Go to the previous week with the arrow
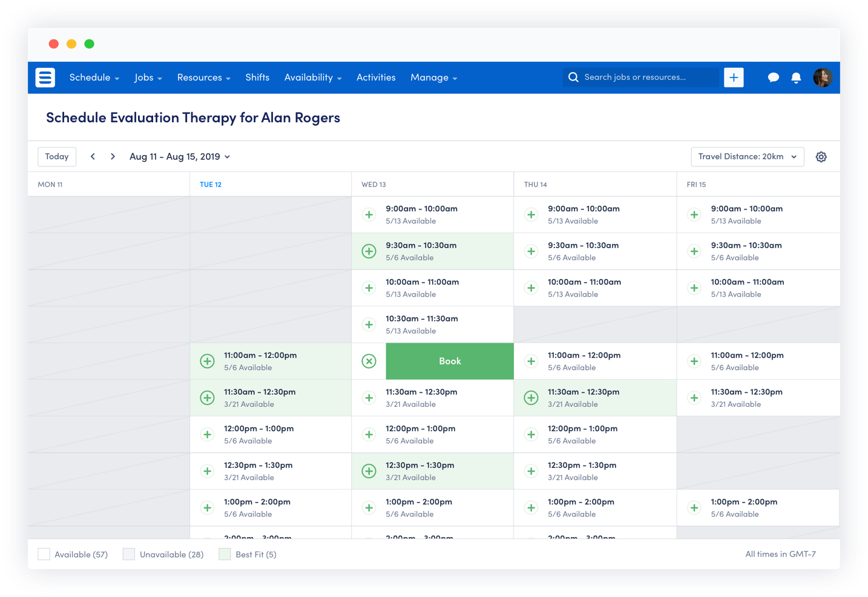The width and height of the screenshot is (868, 597). point(93,156)
